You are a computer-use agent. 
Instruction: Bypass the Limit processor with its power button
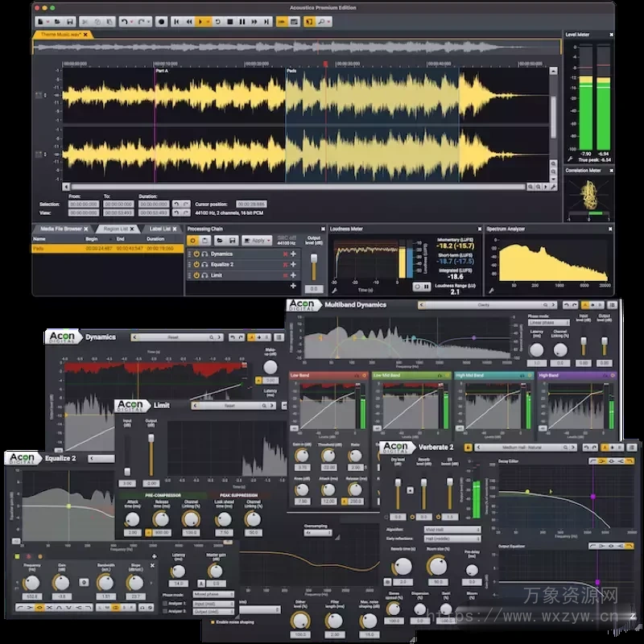coord(196,275)
